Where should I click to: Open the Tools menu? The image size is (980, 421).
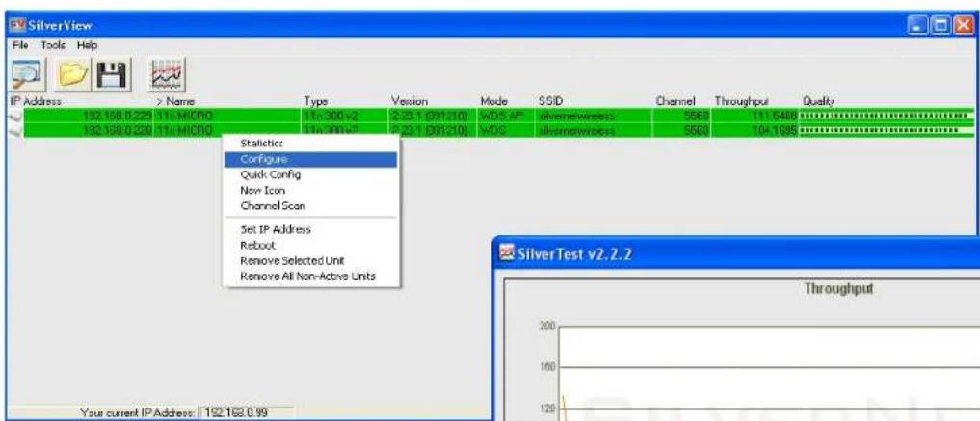[x=53, y=45]
